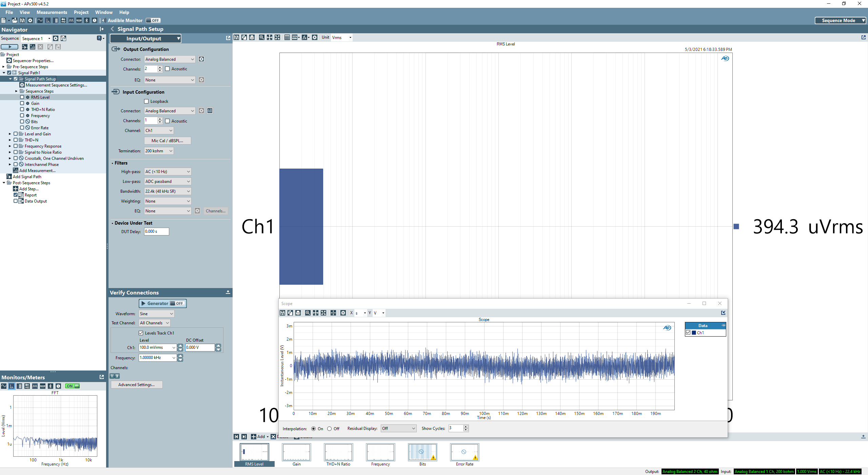Open output connector settings gear
868x475 pixels.
pos(201,59)
